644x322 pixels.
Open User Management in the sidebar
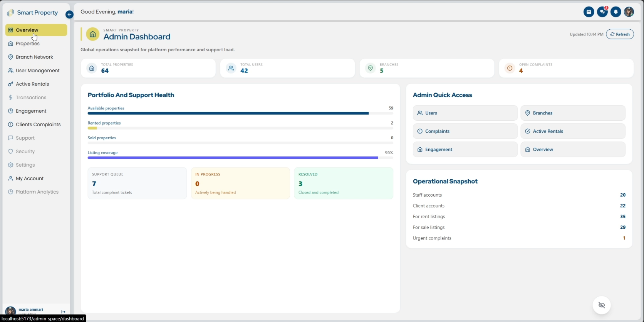point(36,71)
